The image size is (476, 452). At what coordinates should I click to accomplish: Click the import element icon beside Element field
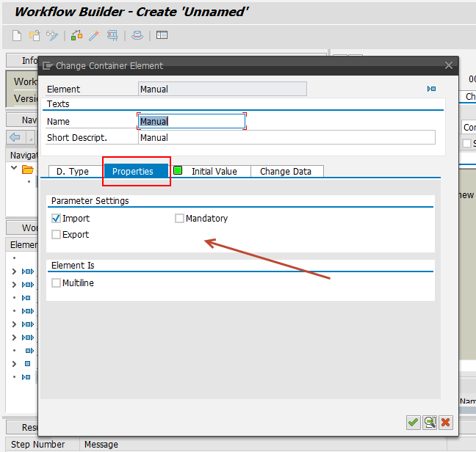coord(431,89)
